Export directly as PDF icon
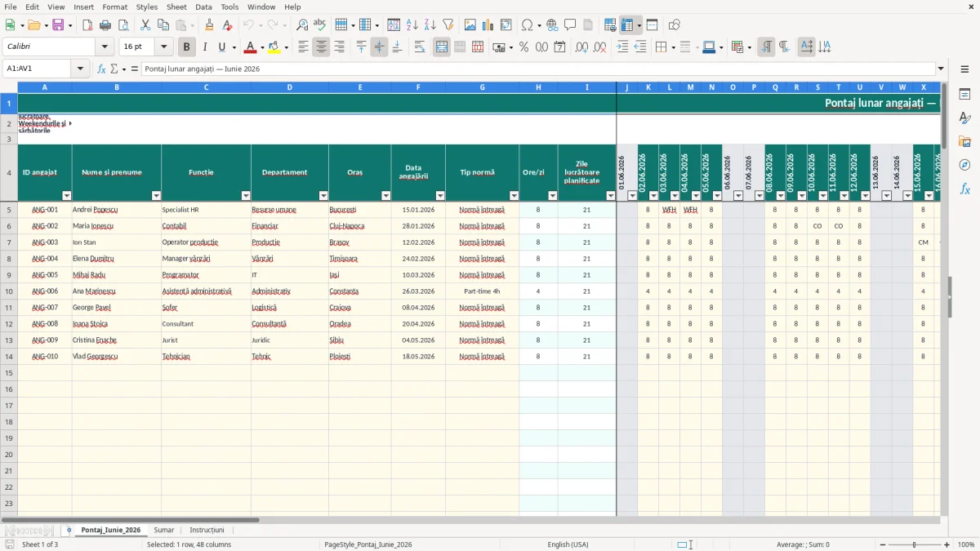Screen dimensions: 980x551 pyautogui.click(x=87, y=25)
